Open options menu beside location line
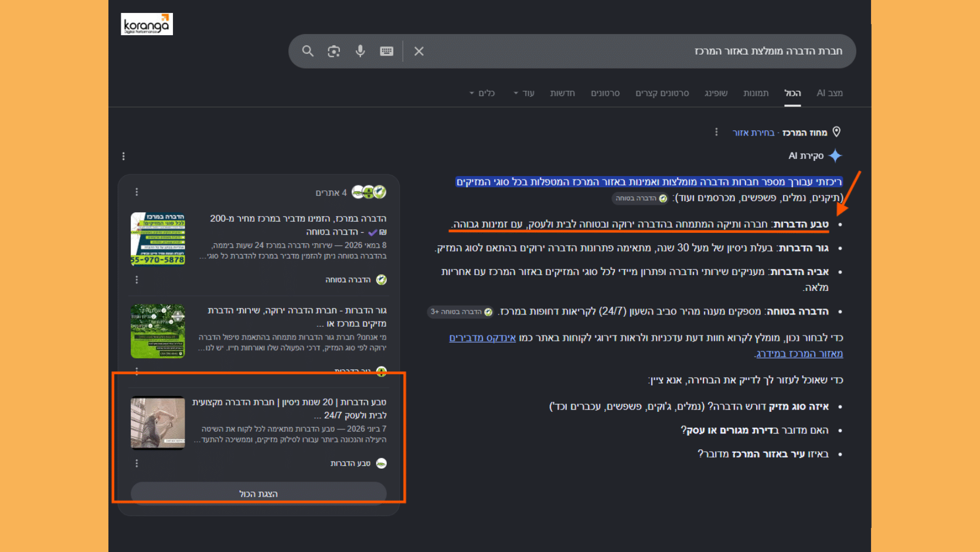The image size is (980, 552). pos(716,132)
